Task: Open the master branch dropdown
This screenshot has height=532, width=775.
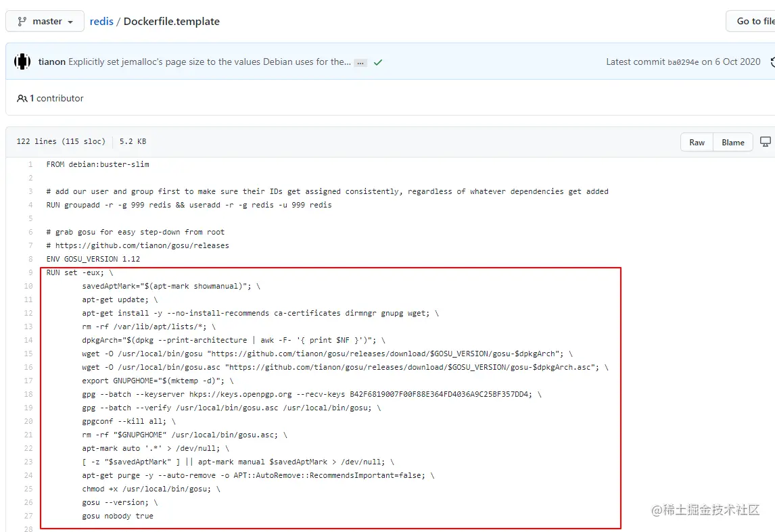Action: [x=45, y=21]
